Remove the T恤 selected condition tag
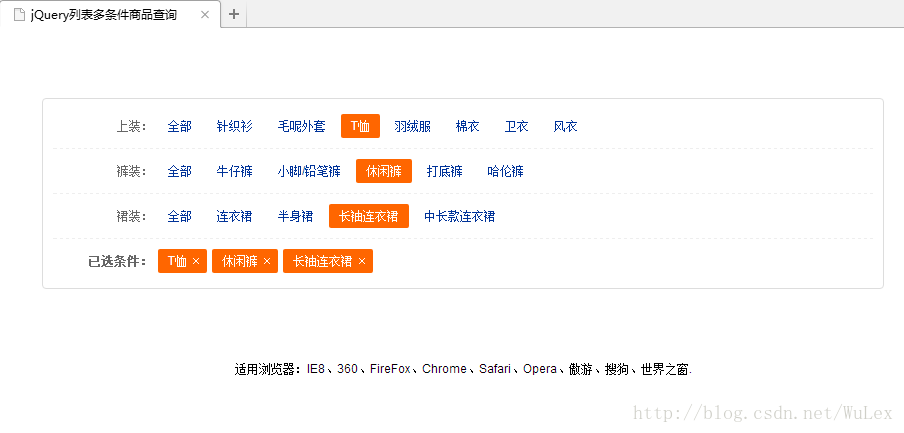This screenshot has height=433, width=904. [196, 261]
